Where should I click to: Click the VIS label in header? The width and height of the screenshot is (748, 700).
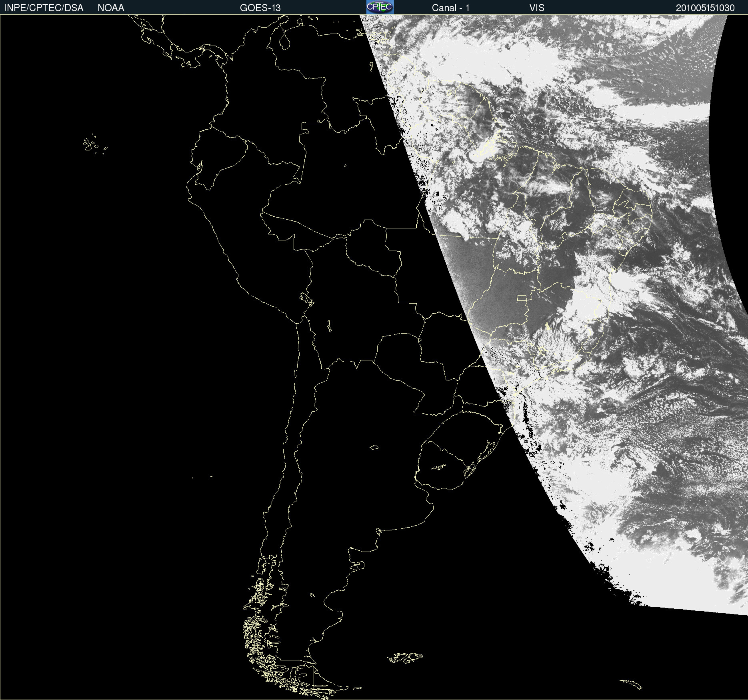coord(537,8)
